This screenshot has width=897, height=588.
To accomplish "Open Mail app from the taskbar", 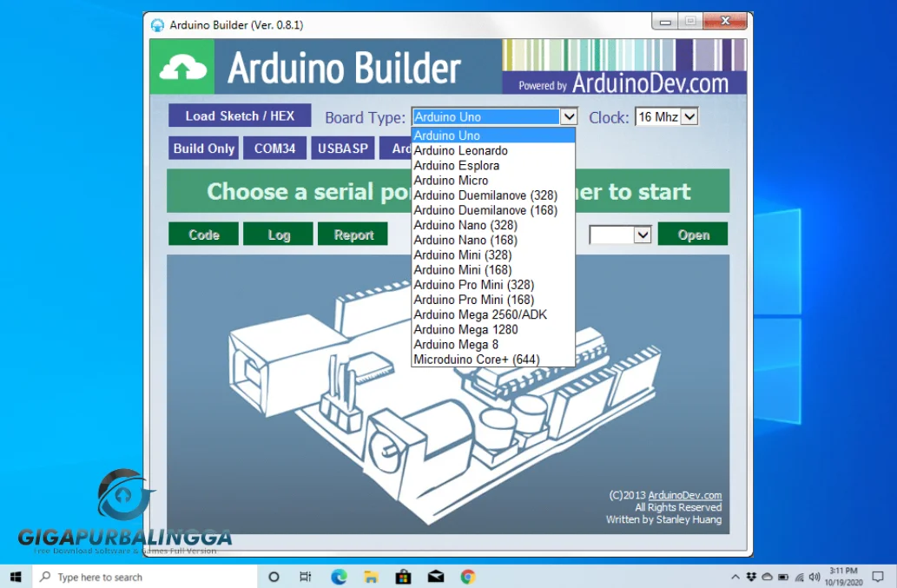I will pos(435,577).
